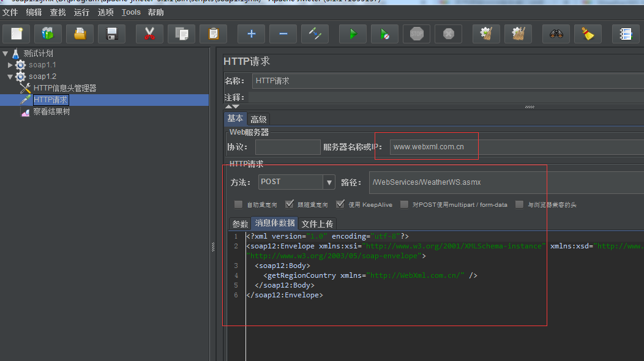The width and height of the screenshot is (644, 361).
Task: Switch to the 文件上传 tab
Action: pyautogui.click(x=317, y=224)
